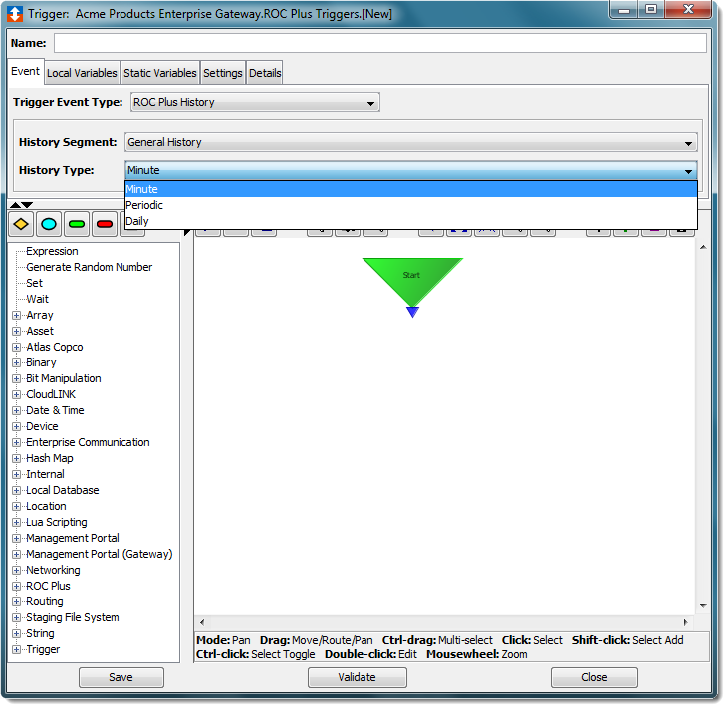Choose Periodic from the History Type list

(x=144, y=205)
